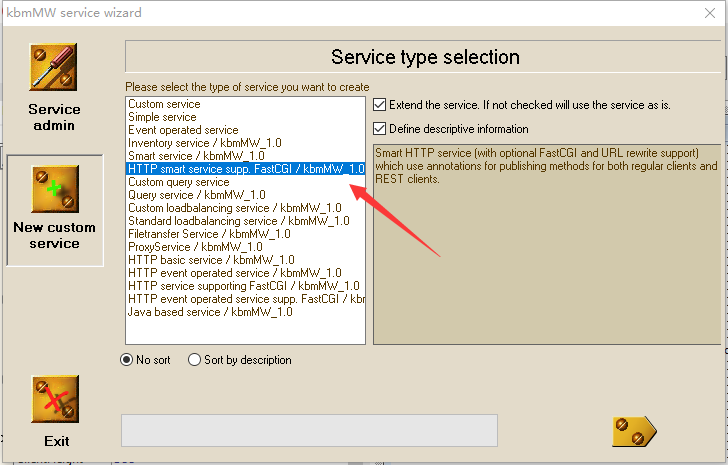
Task: Close the kbmMW service wizard window
Action: click(x=710, y=13)
